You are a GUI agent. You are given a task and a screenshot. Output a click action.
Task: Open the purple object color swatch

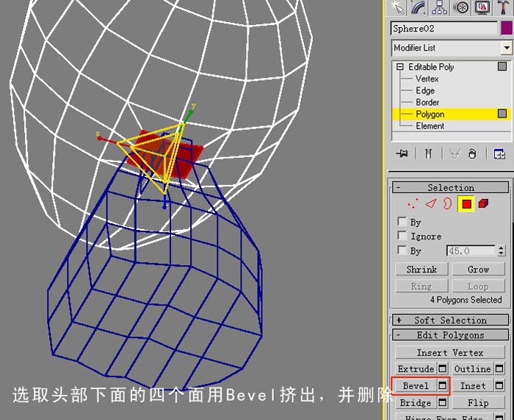point(507,29)
